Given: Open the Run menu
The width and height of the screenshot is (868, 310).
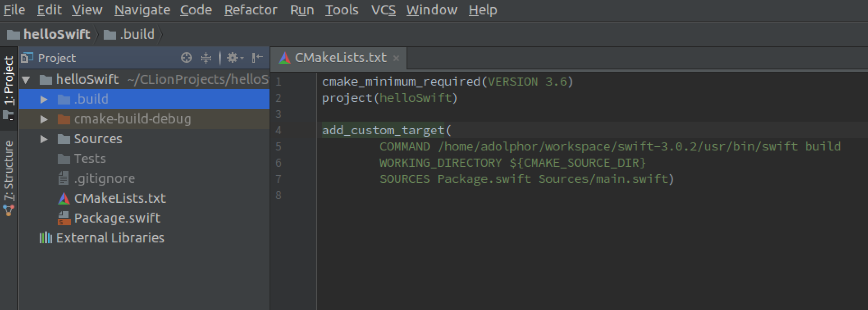Looking at the screenshot, I should click(302, 10).
